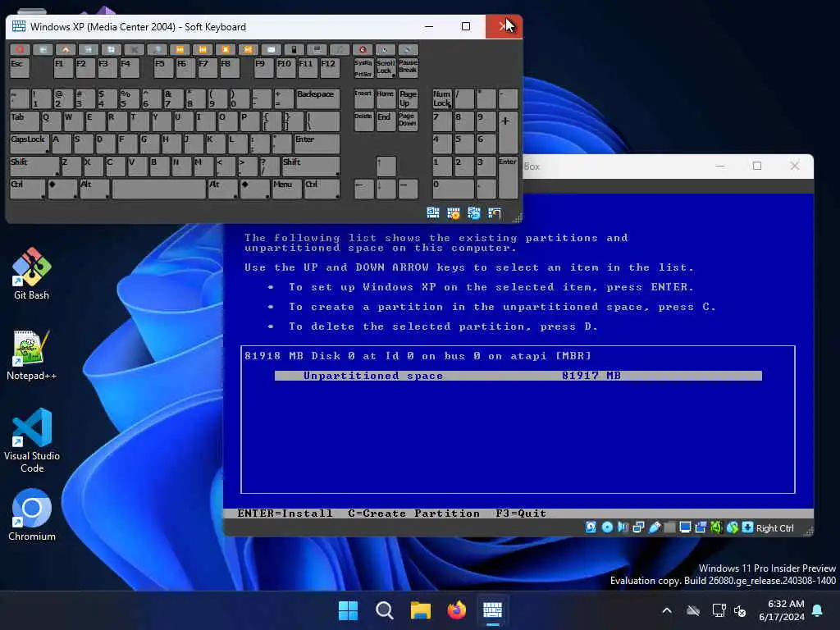Click the main Enter key on soft keyboard
The width and height of the screenshot is (840, 630).
coord(317,144)
